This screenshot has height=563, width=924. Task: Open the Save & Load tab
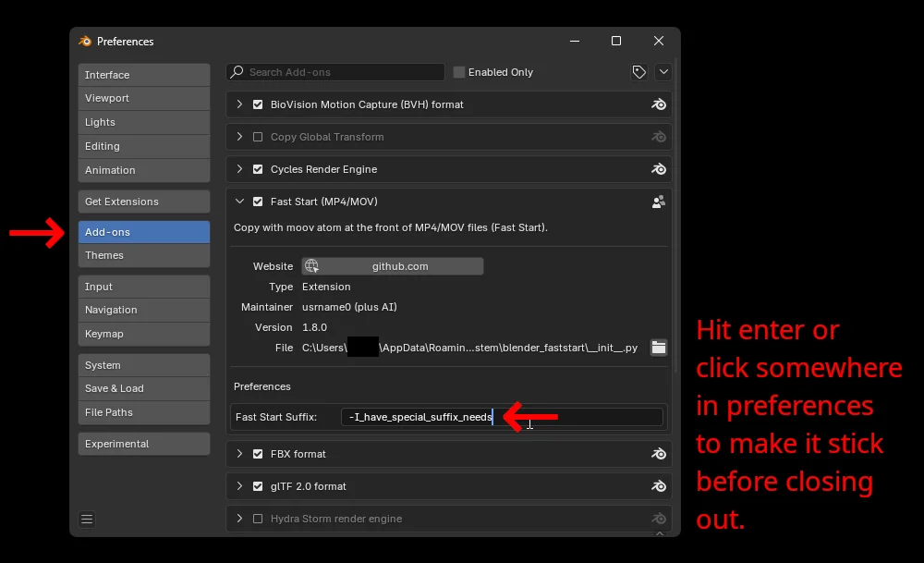pyautogui.click(x=144, y=388)
